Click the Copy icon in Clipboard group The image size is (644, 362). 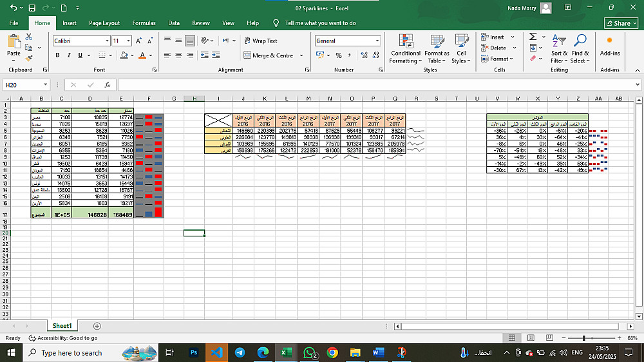pos(28,48)
